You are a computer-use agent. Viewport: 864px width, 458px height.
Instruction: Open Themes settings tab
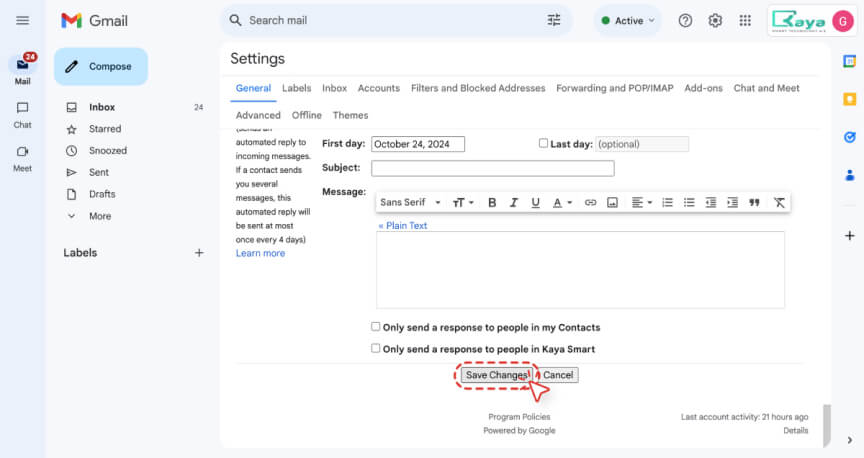pyautogui.click(x=350, y=115)
